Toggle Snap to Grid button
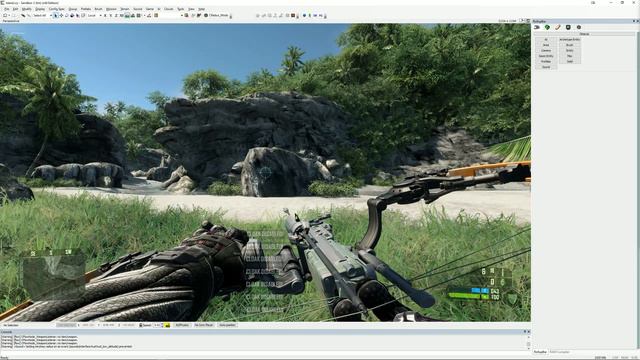Image resolution: width=640 pixels, height=360 pixels. (x=138, y=16)
